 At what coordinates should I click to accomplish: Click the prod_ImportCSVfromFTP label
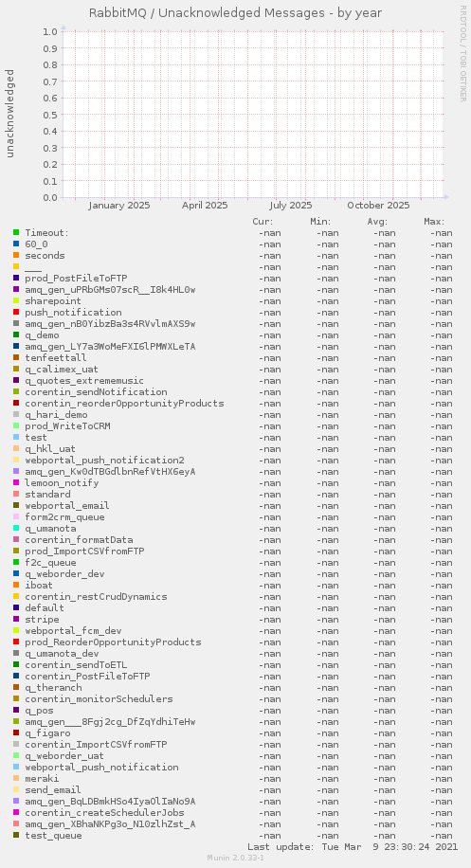[84, 551]
